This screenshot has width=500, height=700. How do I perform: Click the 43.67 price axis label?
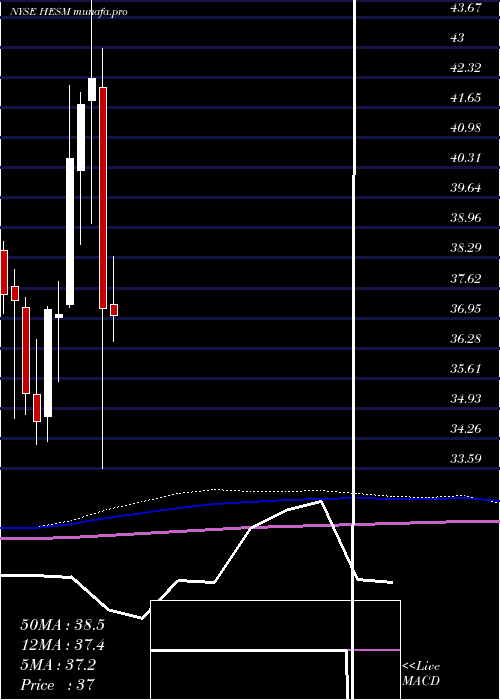tap(466, 8)
